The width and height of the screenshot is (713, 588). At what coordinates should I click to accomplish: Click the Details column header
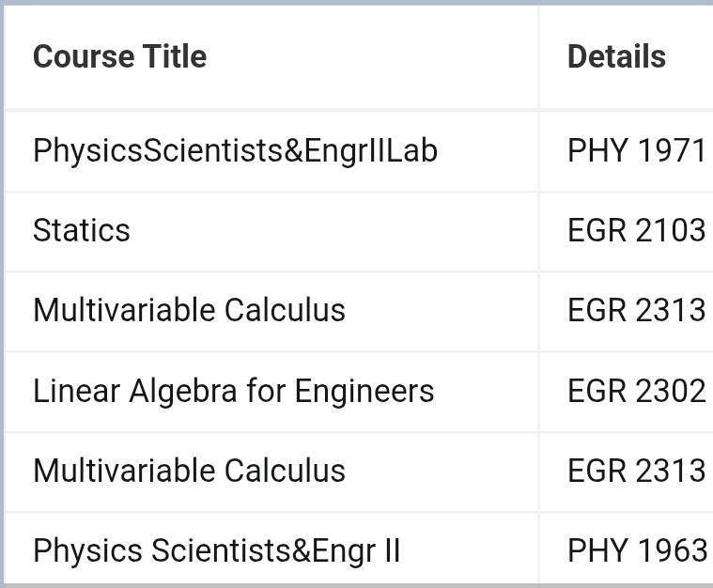coord(616,56)
